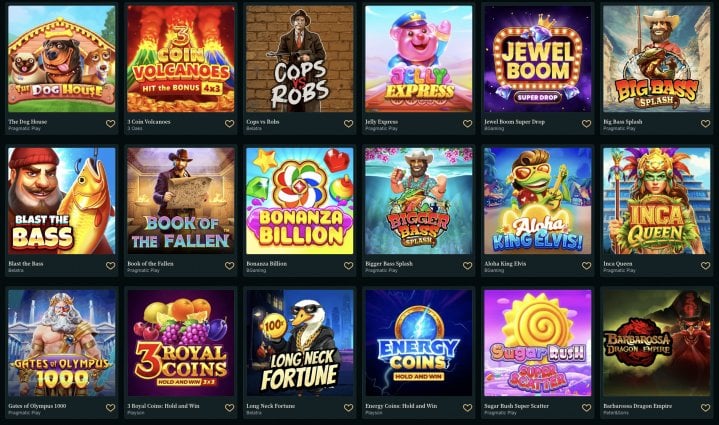Favorite The Dog House with heart icon
Viewport: 719px width, 425px height.
pos(111,124)
